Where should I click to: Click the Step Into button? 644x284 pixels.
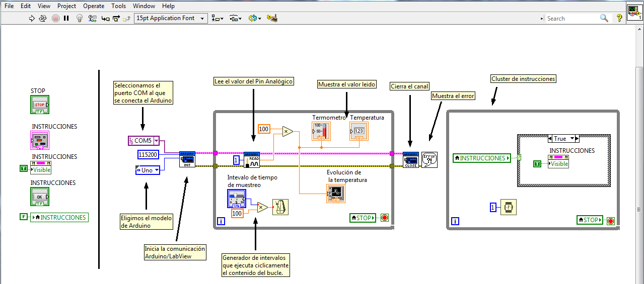pyautogui.click(x=105, y=18)
